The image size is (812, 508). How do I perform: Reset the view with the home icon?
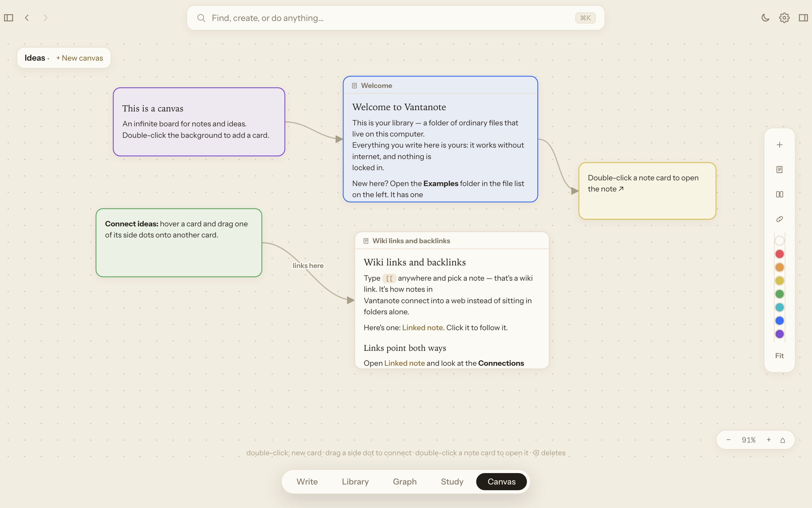[783, 440]
